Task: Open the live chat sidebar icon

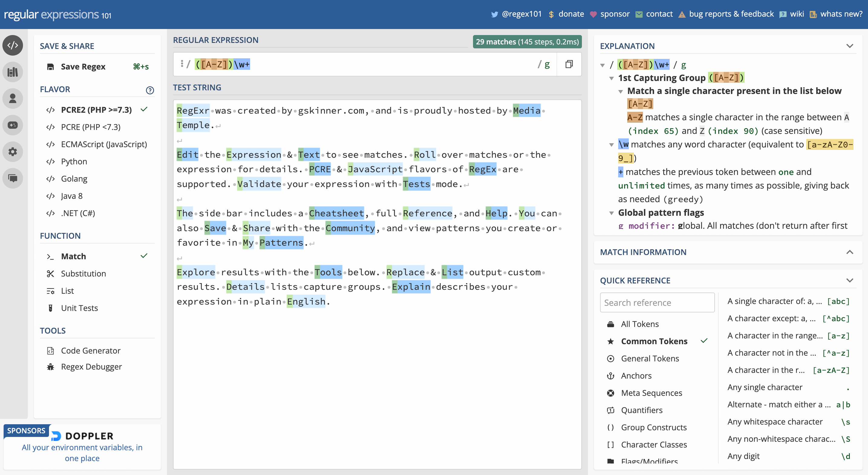Action: (13, 178)
